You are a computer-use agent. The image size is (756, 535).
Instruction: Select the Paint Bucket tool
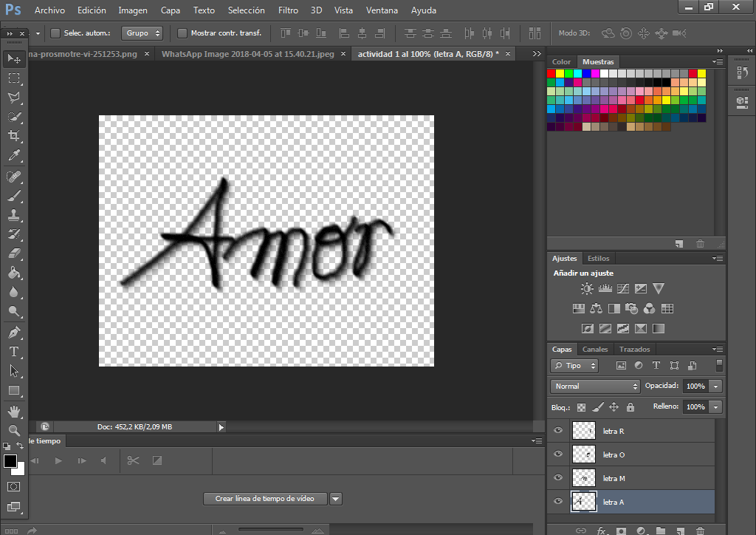14,273
